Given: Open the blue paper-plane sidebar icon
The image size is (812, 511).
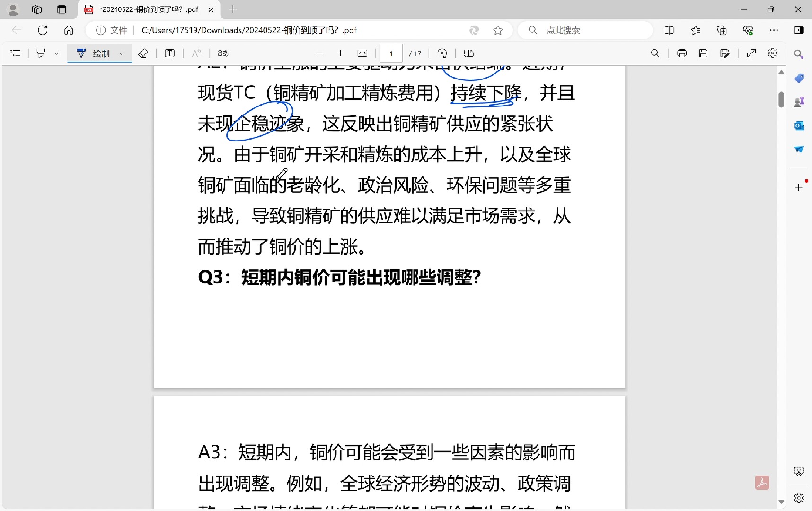Looking at the screenshot, I should (799, 149).
